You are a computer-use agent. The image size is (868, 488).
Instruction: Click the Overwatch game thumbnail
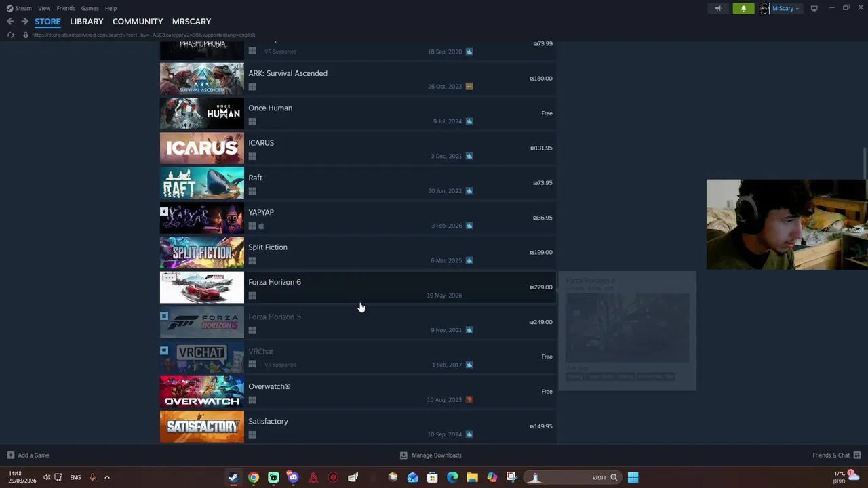[202, 392]
